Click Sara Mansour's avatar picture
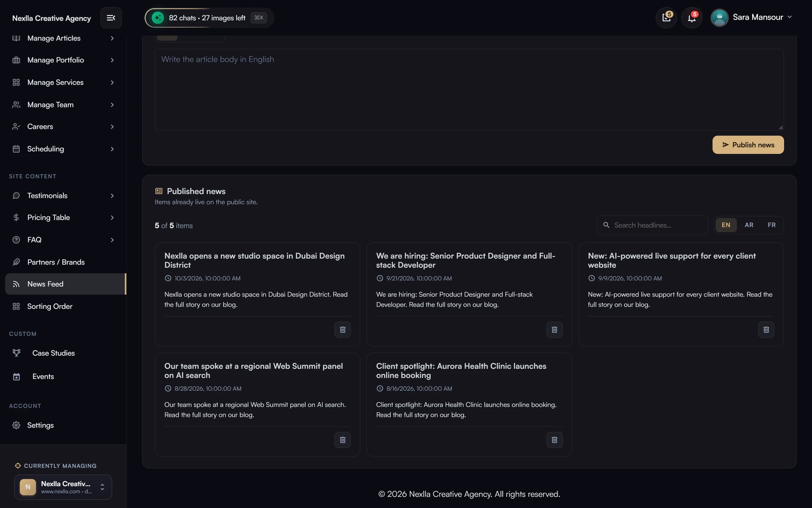812x508 pixels. coord(719,18)
